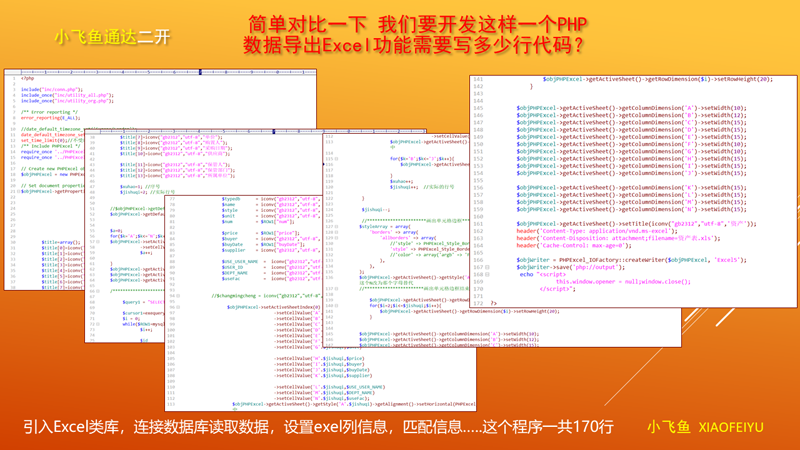Click setCellValue('H'.$jishuqi,$price) line
The height and width of the screenshot is (450, 800).
(319, 358)
